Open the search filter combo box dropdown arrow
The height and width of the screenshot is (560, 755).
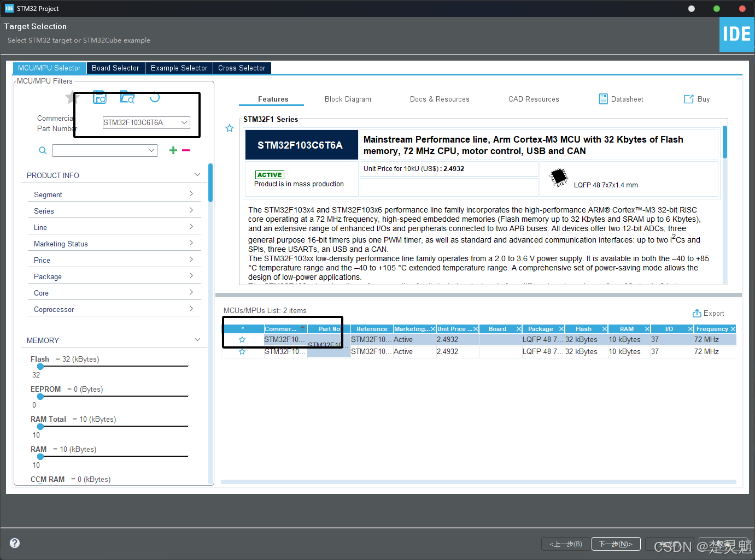tap(151, 150)
